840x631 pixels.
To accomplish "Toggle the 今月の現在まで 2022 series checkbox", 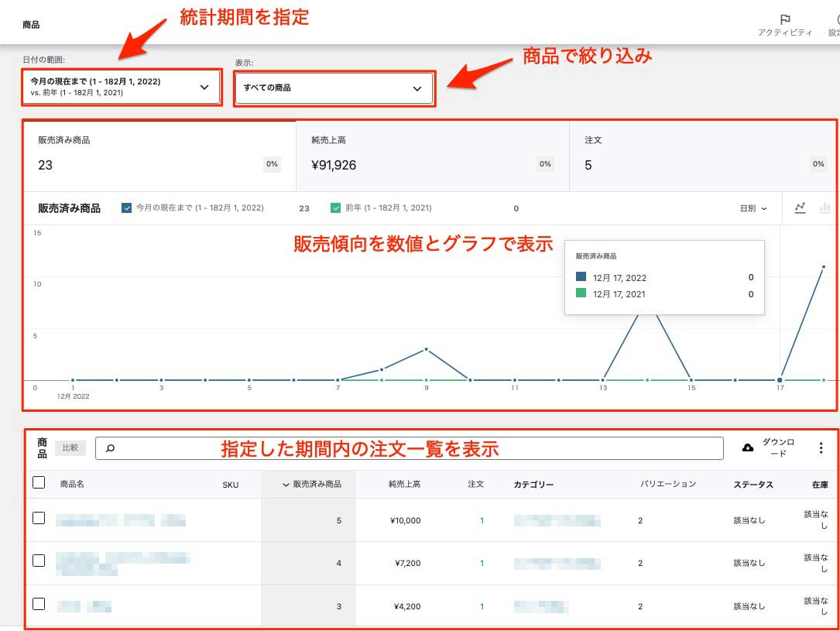I will (x=128, y=208).
